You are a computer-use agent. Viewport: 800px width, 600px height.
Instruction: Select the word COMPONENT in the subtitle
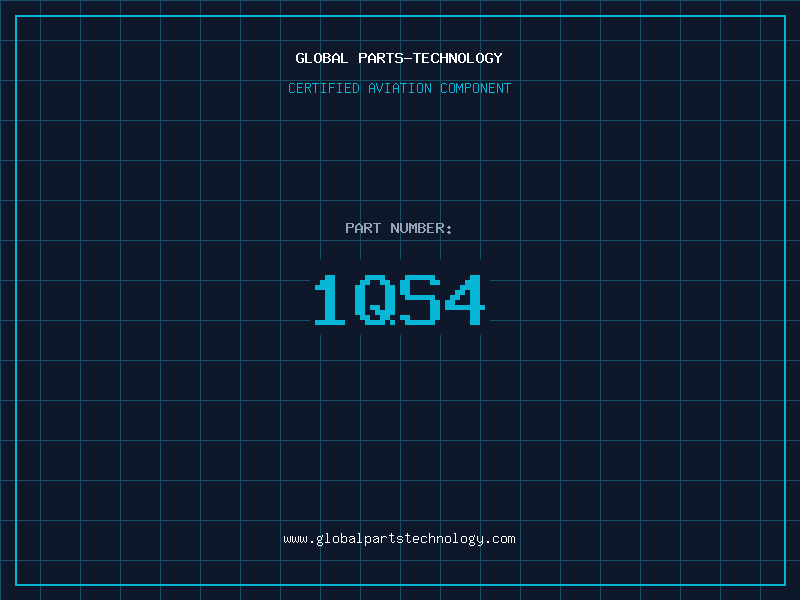click(x=476, y=88)
